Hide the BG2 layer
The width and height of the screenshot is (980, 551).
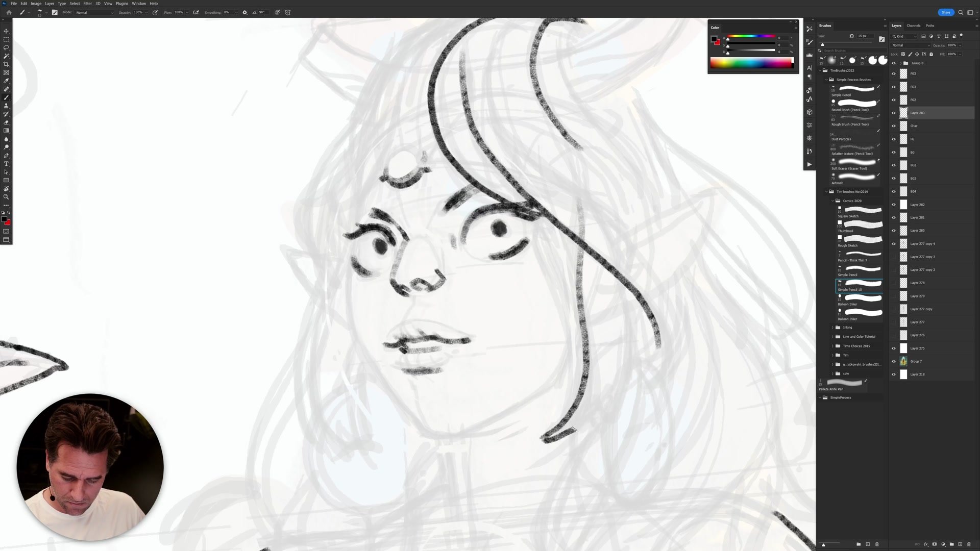[894, 165]
